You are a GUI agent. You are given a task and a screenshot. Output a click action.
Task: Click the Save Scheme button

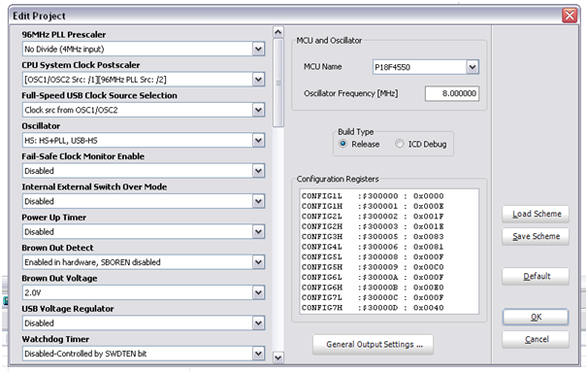(536, 236)
